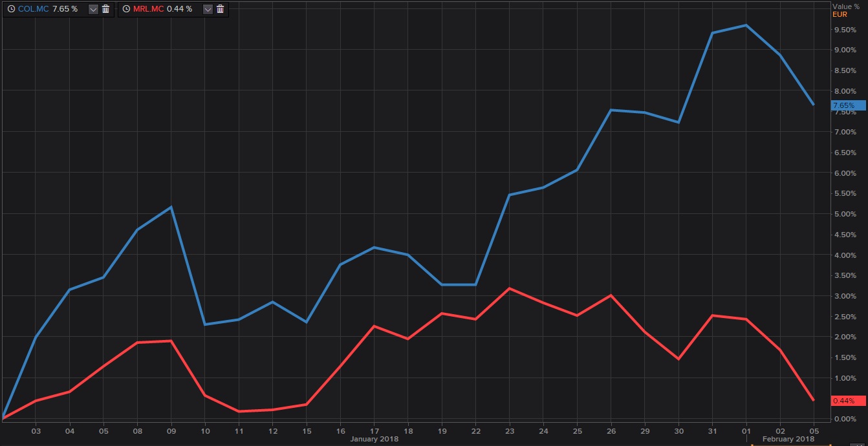Click the February 2018 month label

pyautogui.click(x=788, y=439)
